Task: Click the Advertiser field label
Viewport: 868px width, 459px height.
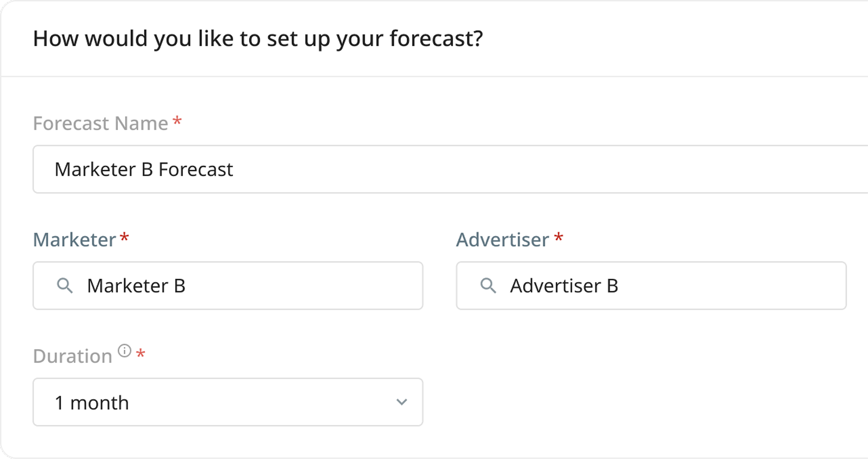Action: 502,240
